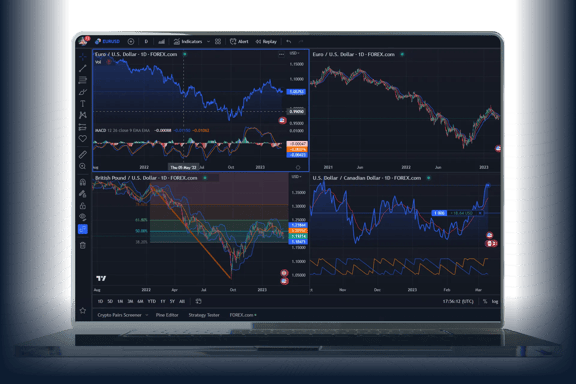576x384 pixels.
Task: Open the FOREX.com broker panel tab
Action: click(243, 315)
